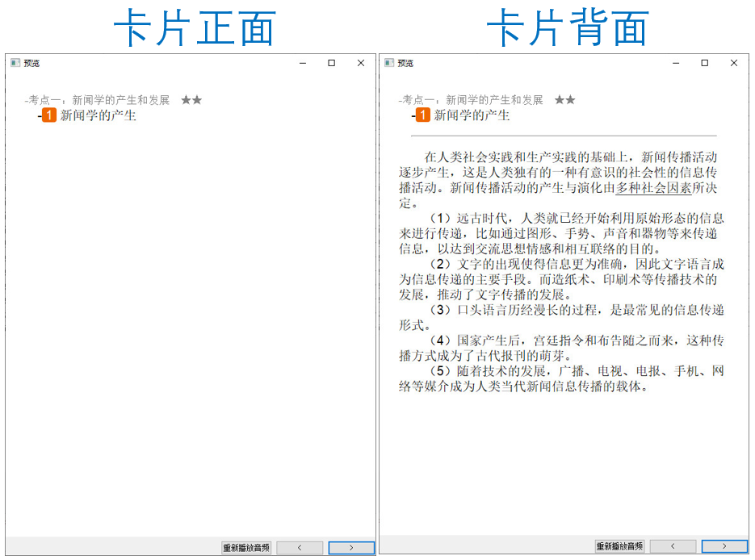The image size is (755, 560).
Task: Click the right preview window app icon
Action: click(x=389, y=63)
